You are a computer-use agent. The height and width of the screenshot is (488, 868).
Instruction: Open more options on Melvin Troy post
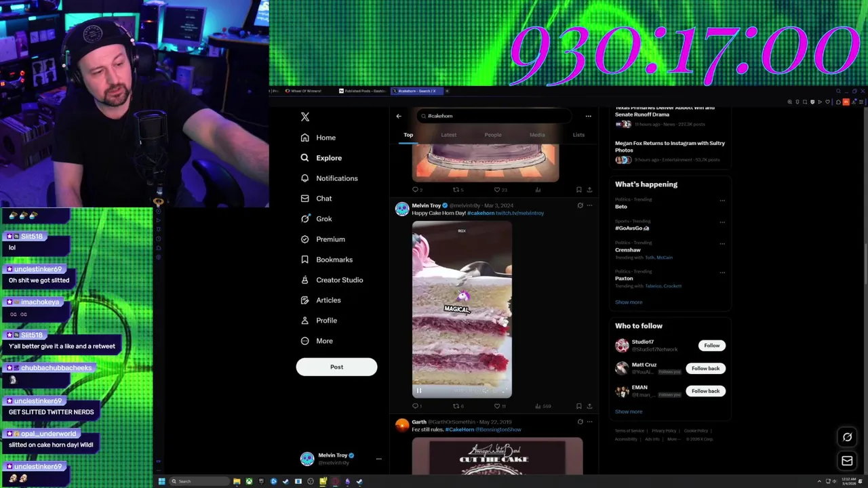click(x=589, y=205)
